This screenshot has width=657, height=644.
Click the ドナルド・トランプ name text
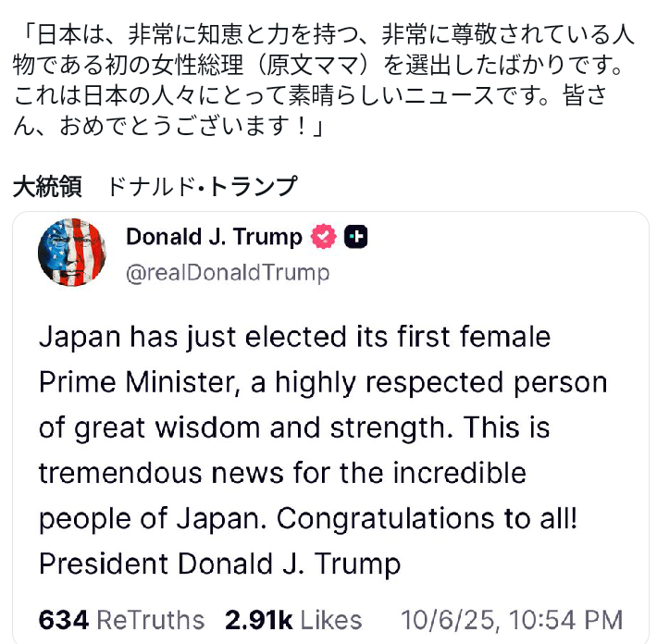click(203, 187)
